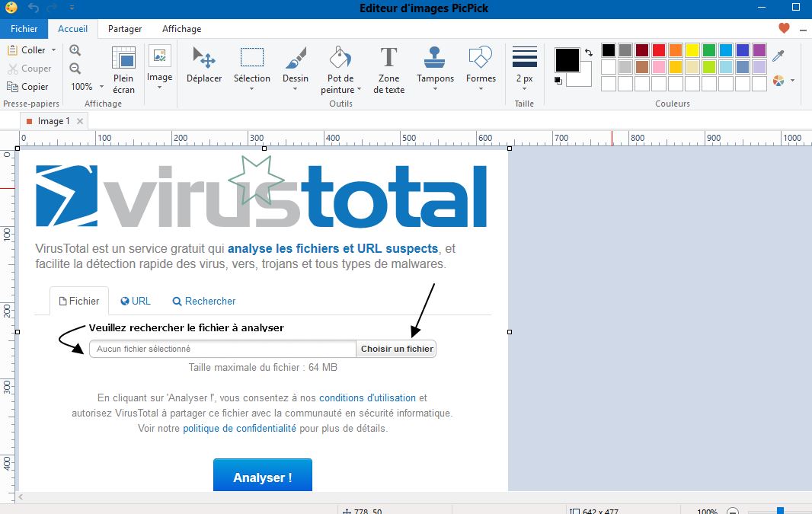Expand Pot de peinture dropdown arrow
This screenshot has height=514, width=812.
click(359, 90)
